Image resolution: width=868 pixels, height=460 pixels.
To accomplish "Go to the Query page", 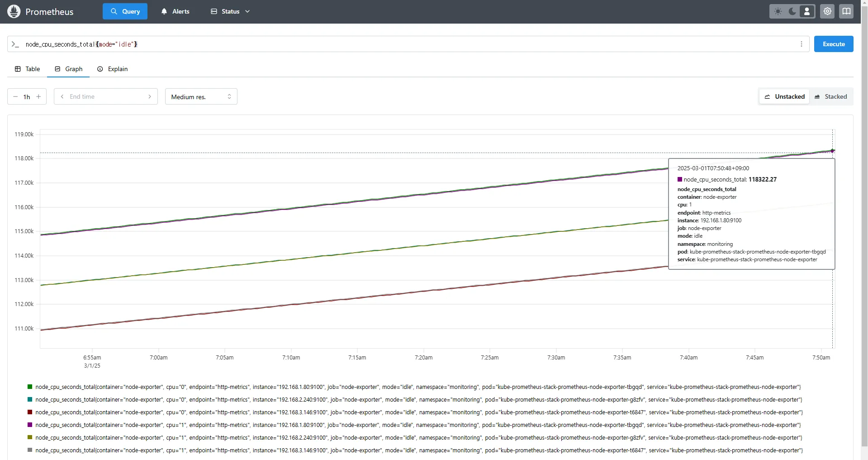I will [x=125, y=11].
